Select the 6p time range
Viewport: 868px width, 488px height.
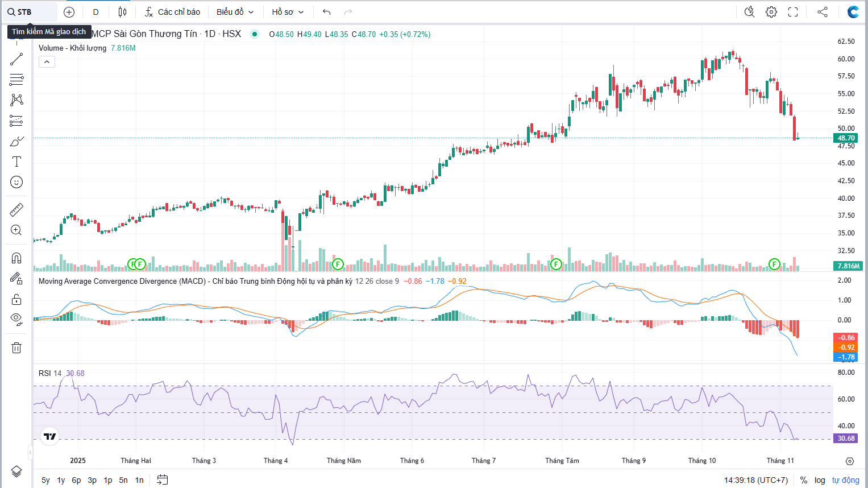click(76, 480)
